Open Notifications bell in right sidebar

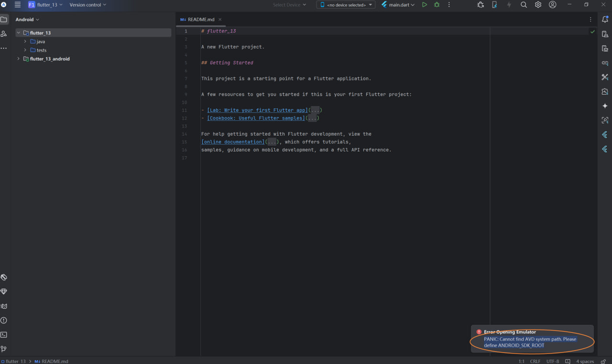pyautogui.click(x=605, y=20)
